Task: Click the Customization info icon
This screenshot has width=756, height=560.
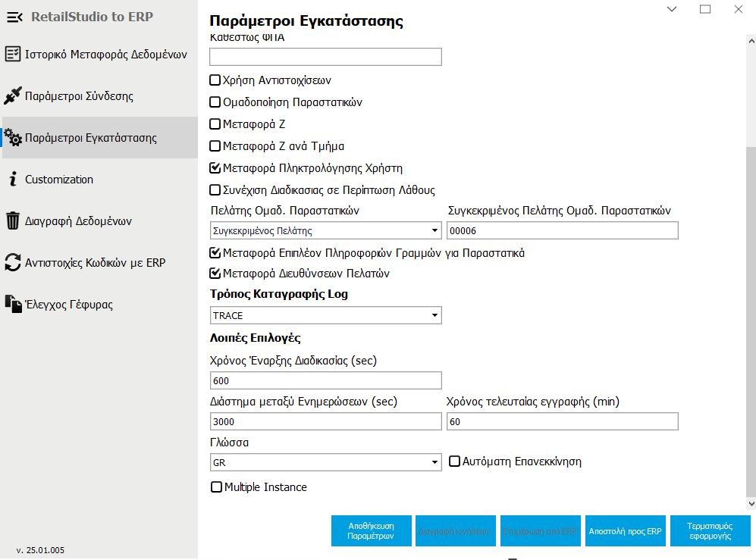Action: tap(13, 180)
